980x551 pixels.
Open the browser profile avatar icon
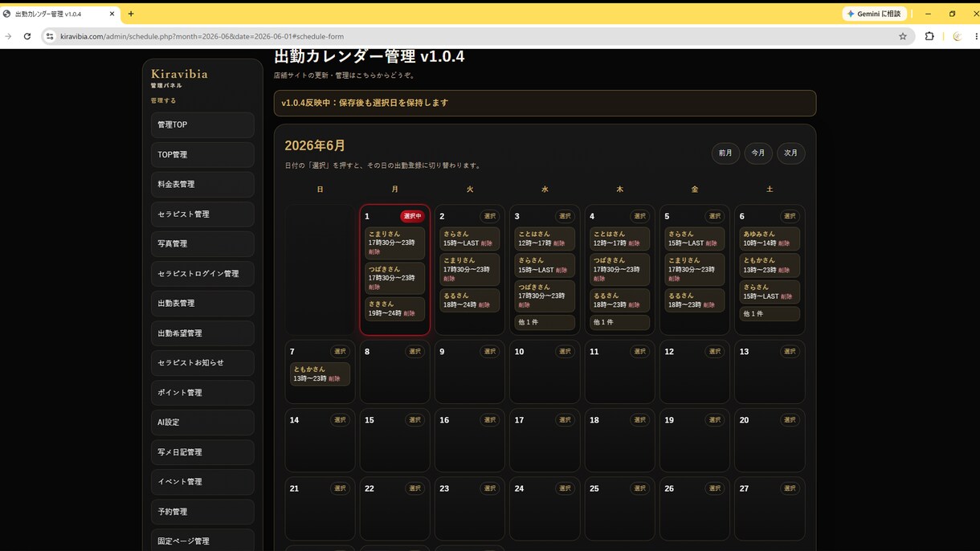pos(957,36)
